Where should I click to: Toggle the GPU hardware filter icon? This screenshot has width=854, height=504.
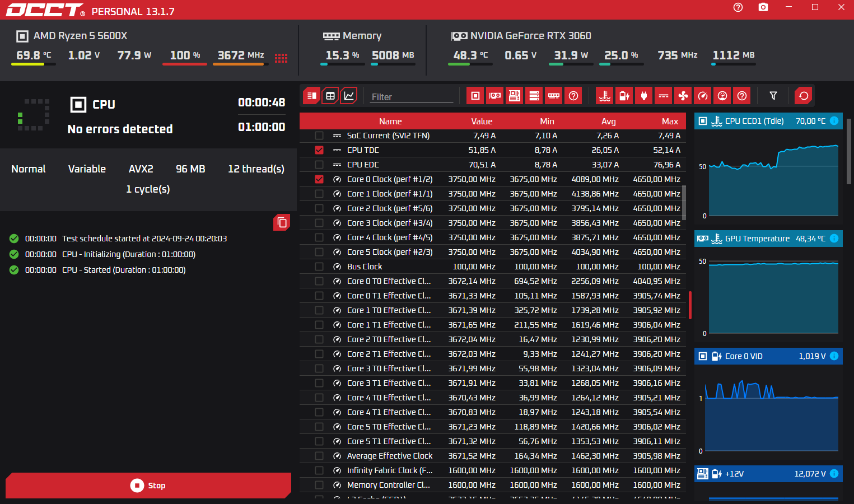[x=495, y=96]
